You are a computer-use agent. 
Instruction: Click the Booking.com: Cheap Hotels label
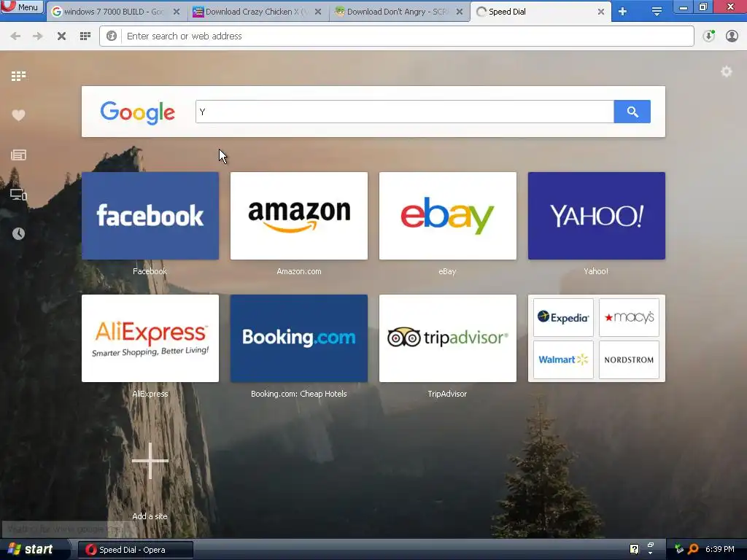(x=298, y=394)
